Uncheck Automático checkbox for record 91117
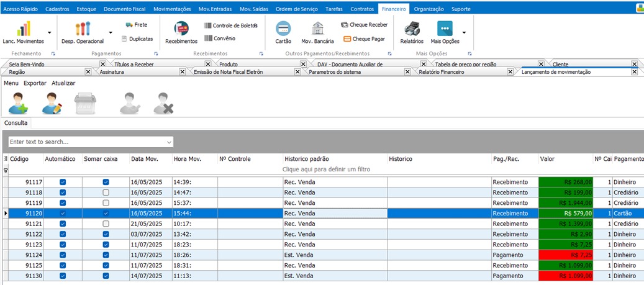 pyautogui.click(x=63, y=182)
